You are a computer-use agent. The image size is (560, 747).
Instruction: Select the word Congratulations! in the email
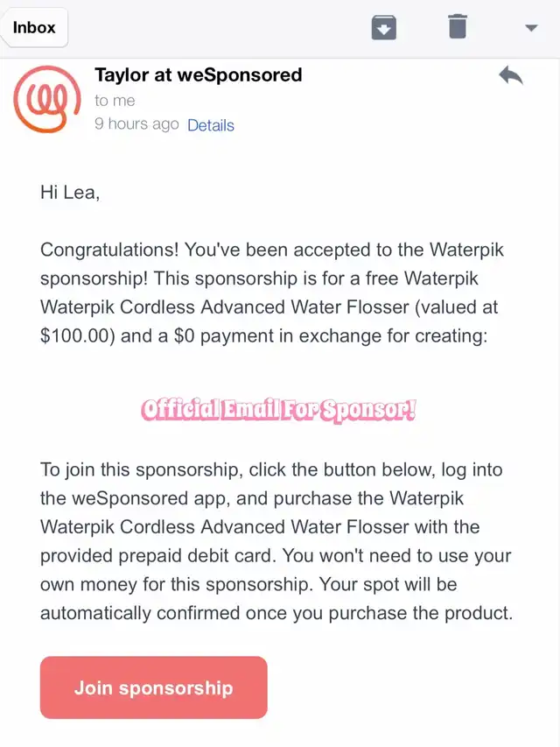click(x=109, y=250)
